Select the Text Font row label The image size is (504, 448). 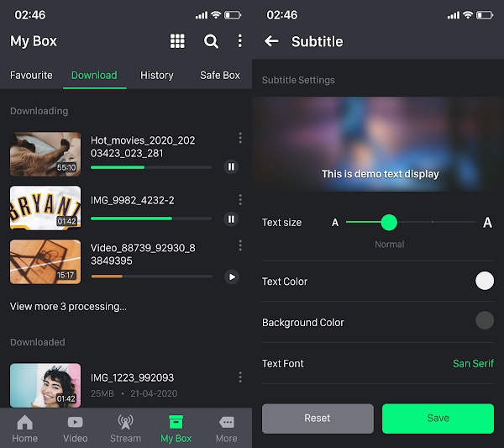pyautogui.click(x=283, y=363)
